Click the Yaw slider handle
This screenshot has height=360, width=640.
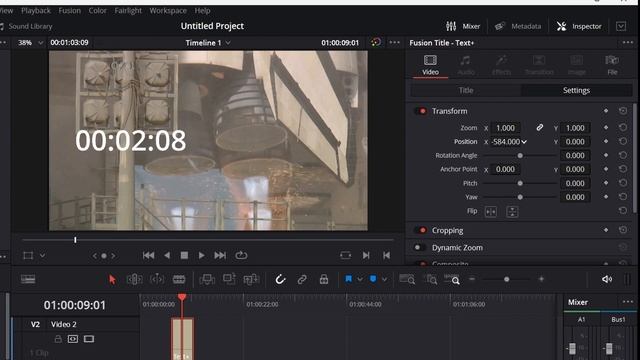520,197
